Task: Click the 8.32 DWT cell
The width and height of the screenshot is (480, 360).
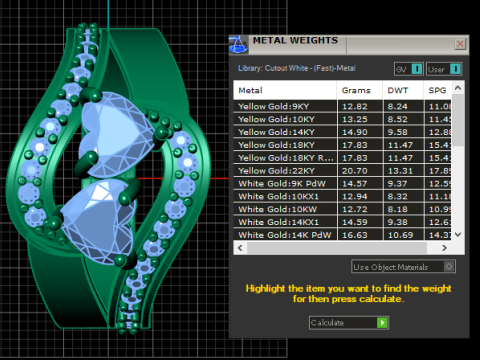Action: pyautogui.click(x=404, y=196)
